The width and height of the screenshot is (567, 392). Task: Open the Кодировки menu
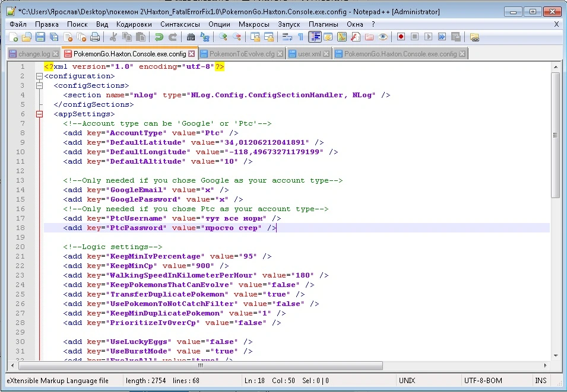point(134,24)
